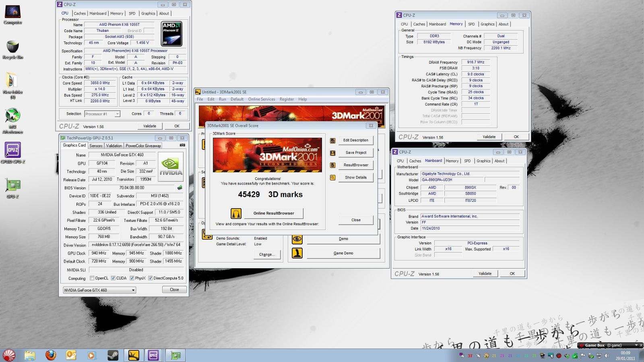Click the yellow icon beside Online ResultBrowser
The height and width of the screenshot is (362, 644).
pyautogui.click(x=236, y=213)
